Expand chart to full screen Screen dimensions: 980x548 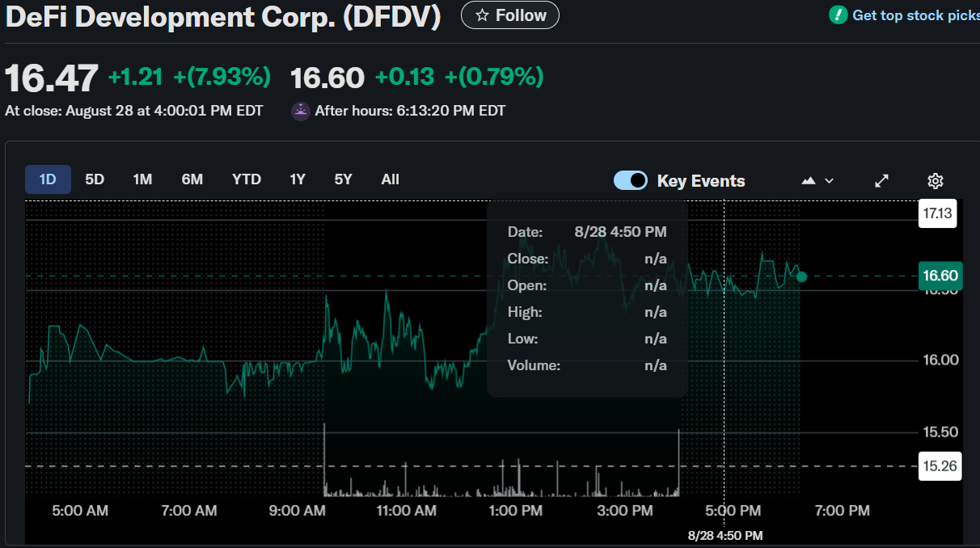pyautogui.click(x=882, y=181)
